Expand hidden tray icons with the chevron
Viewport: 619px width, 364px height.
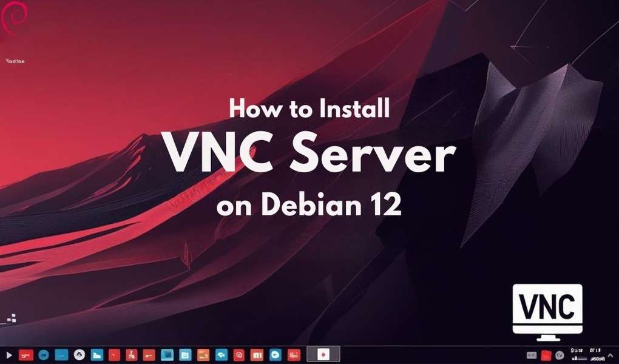[x=611, y=356]
